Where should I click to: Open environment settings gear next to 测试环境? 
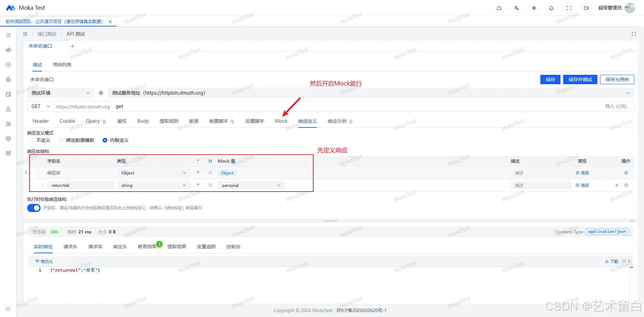(101, 93)
